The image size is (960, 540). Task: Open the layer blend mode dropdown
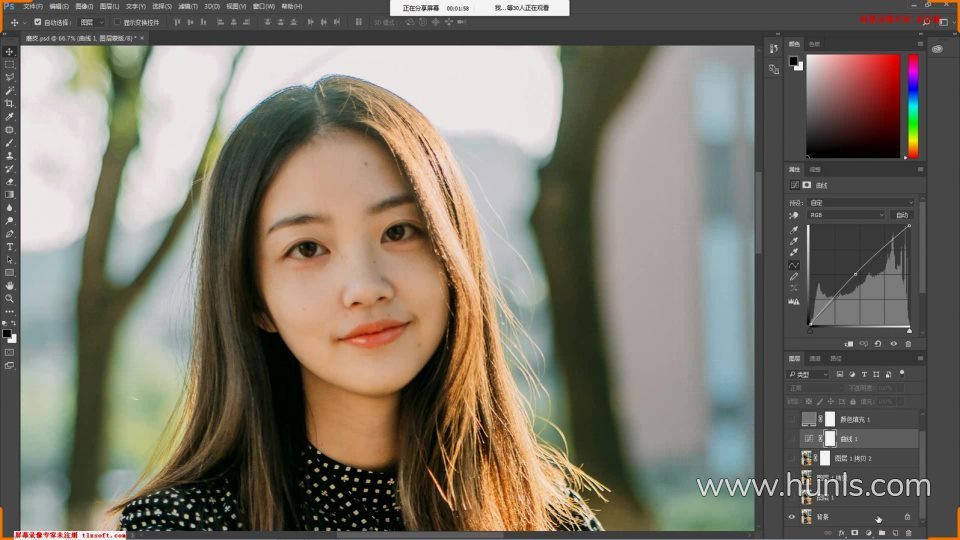pyautogui.click(x=816, y=388)
